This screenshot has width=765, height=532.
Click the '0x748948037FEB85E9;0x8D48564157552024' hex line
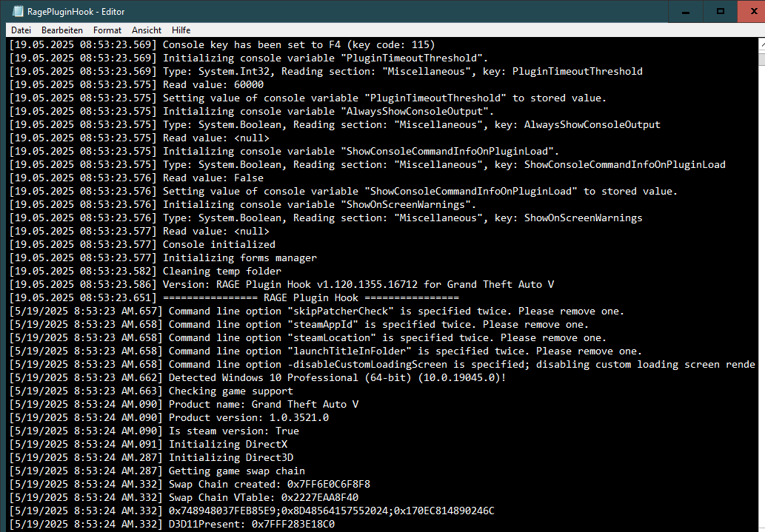[252, 511]
